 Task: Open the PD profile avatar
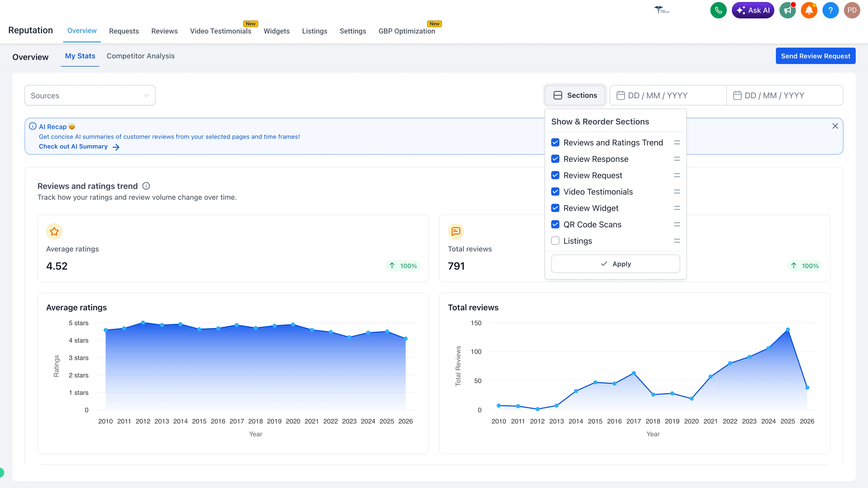click(852, 10)
